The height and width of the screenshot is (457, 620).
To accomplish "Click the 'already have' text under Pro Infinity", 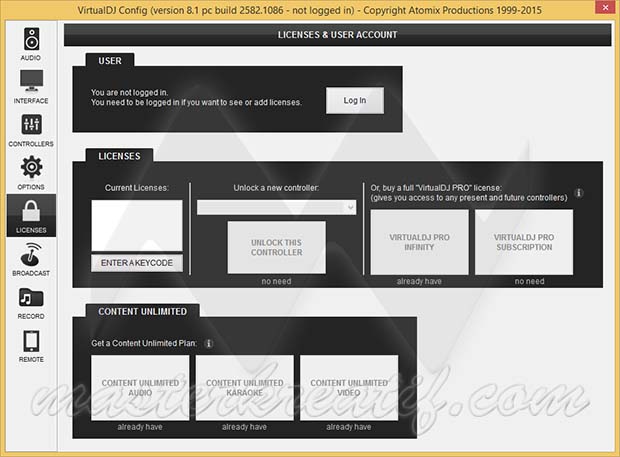I will coord(419,281).
